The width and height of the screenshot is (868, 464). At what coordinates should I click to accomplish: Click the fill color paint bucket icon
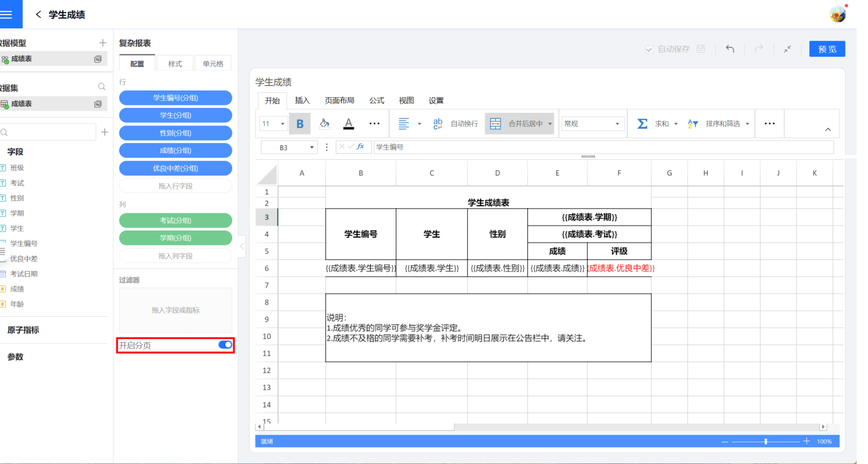click(324, 124)
